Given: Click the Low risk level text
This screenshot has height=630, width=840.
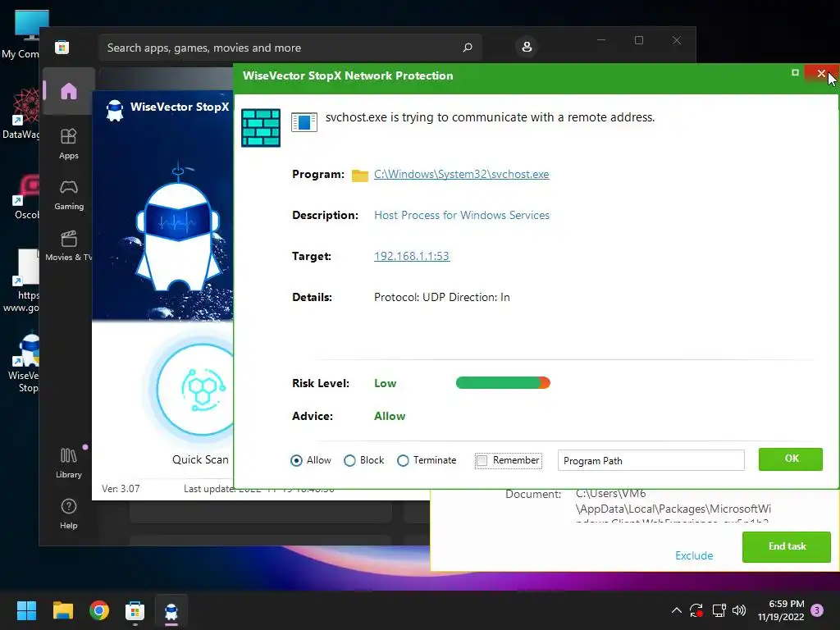Looking at the screenshot, I should point(386,383).
